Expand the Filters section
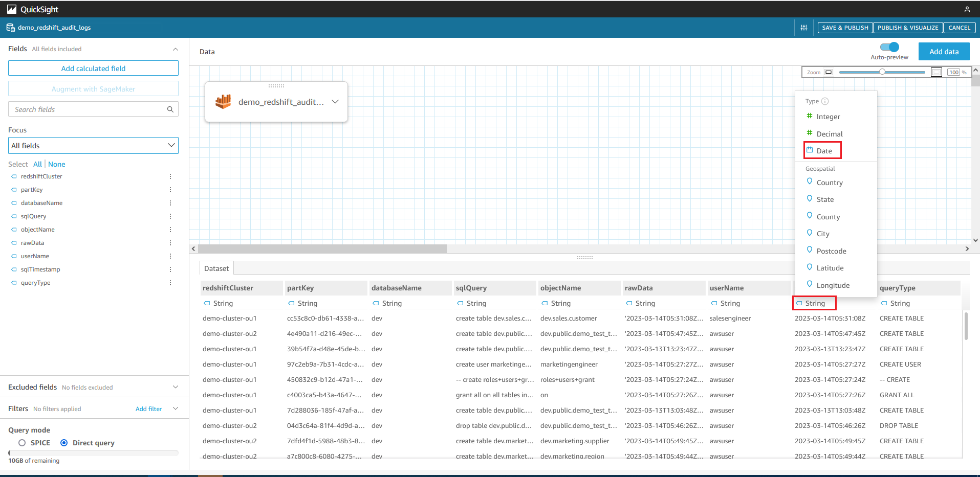The width and height of the screenshot is (980, 477). click(x=176, y=408)
